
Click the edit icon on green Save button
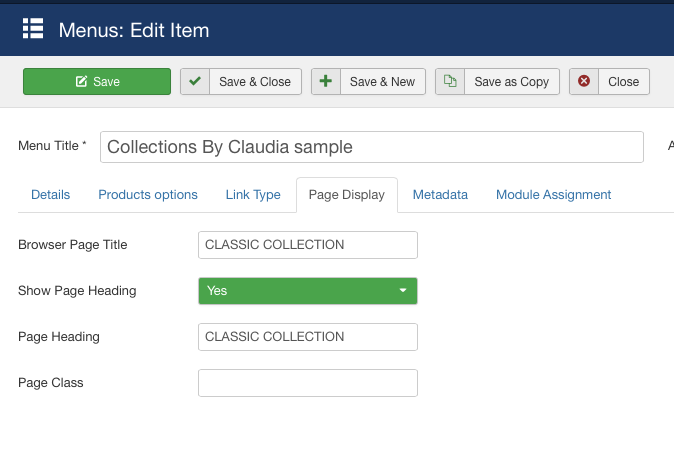[x=81, y=82]
